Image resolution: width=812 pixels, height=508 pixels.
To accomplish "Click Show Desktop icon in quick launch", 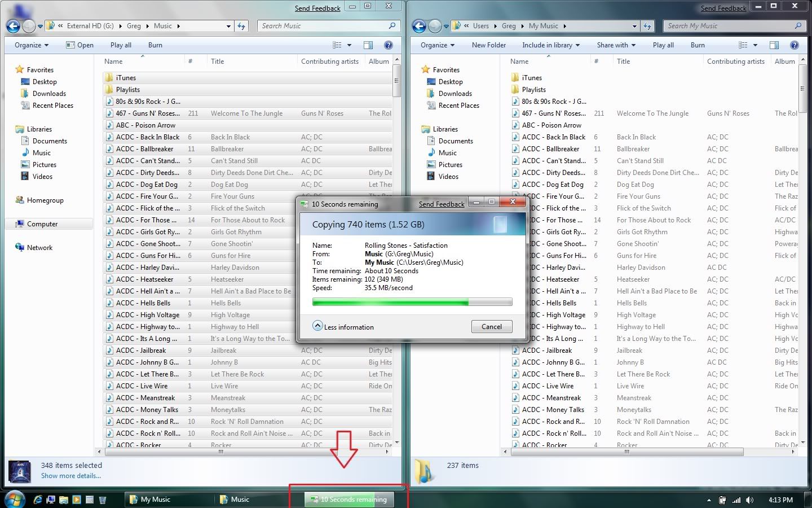I will (51, 500).
